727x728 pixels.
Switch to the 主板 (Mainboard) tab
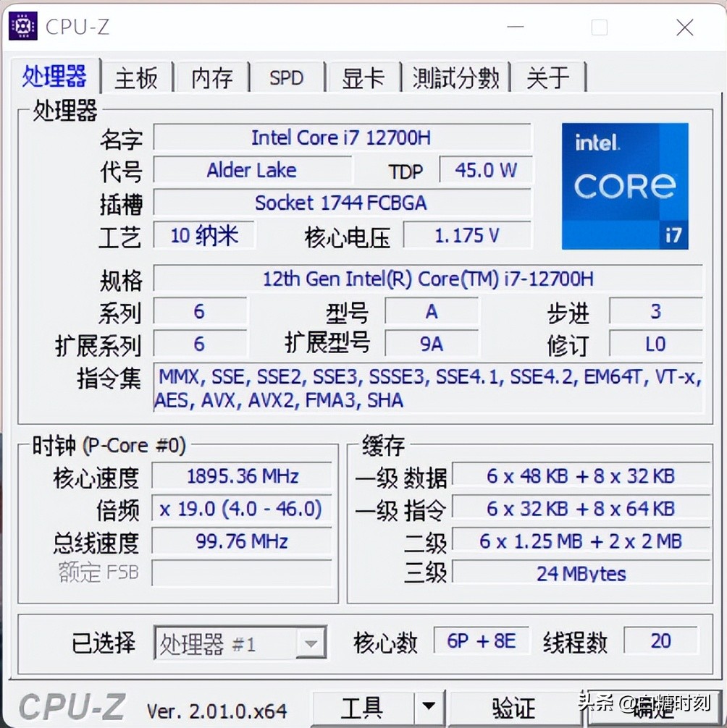[136, 77]
